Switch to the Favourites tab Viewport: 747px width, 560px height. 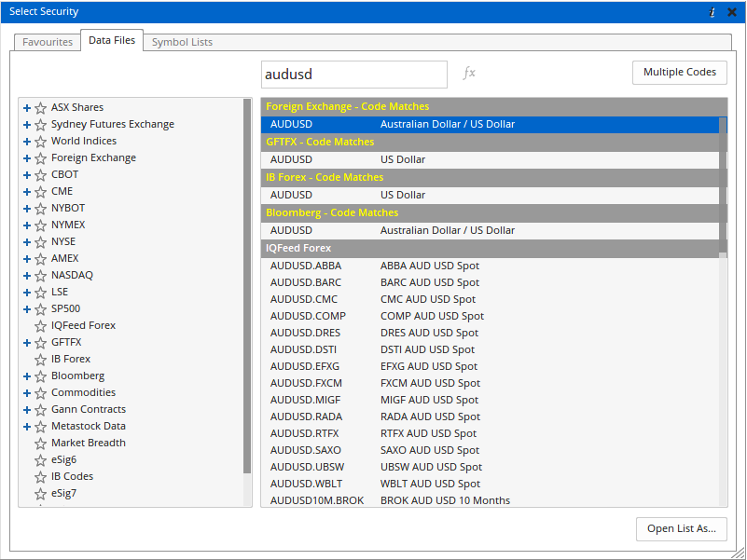pyautogui.click(x=48, y=42)
